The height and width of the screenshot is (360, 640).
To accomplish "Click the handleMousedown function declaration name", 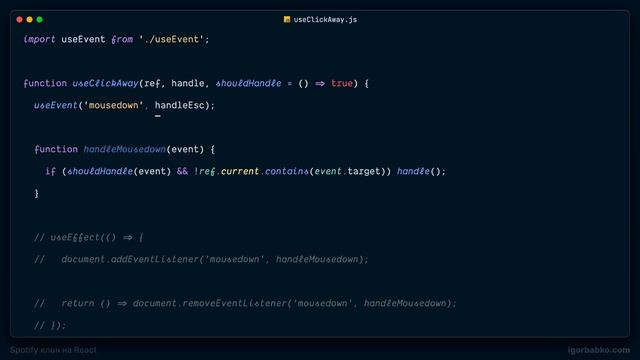I will click(124, 149).
